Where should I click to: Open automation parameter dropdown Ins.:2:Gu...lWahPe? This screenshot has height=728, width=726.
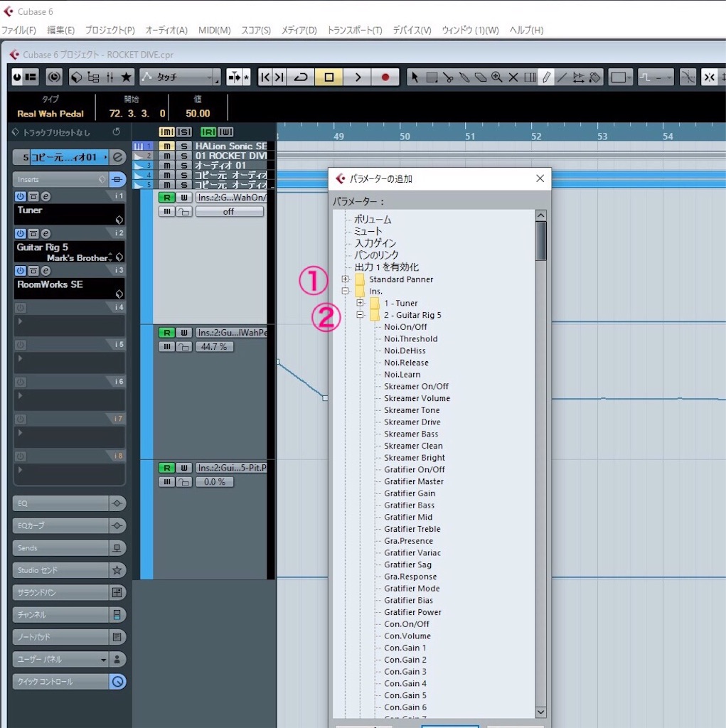click(231, 333)
